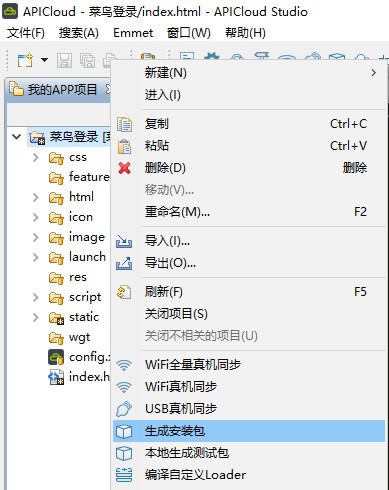Select the res folder name
The height and width of the screenshot is (490, 389).
(78, 277)
